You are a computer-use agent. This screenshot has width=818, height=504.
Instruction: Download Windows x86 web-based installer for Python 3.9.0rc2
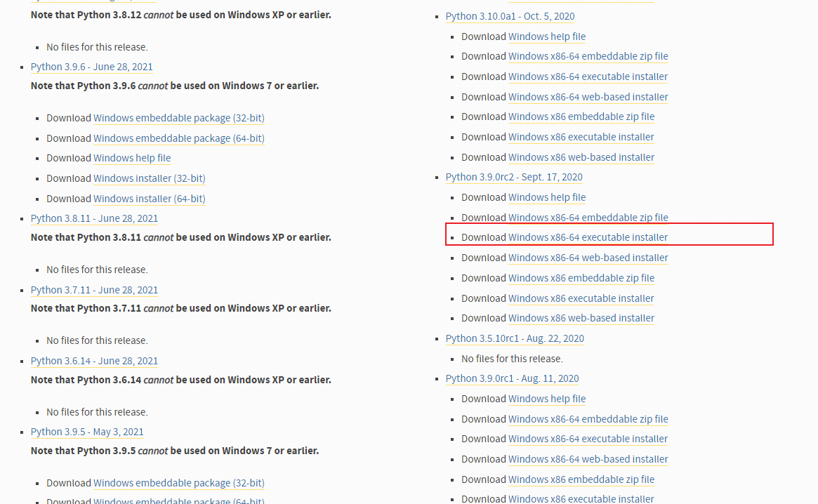(581, 318)
